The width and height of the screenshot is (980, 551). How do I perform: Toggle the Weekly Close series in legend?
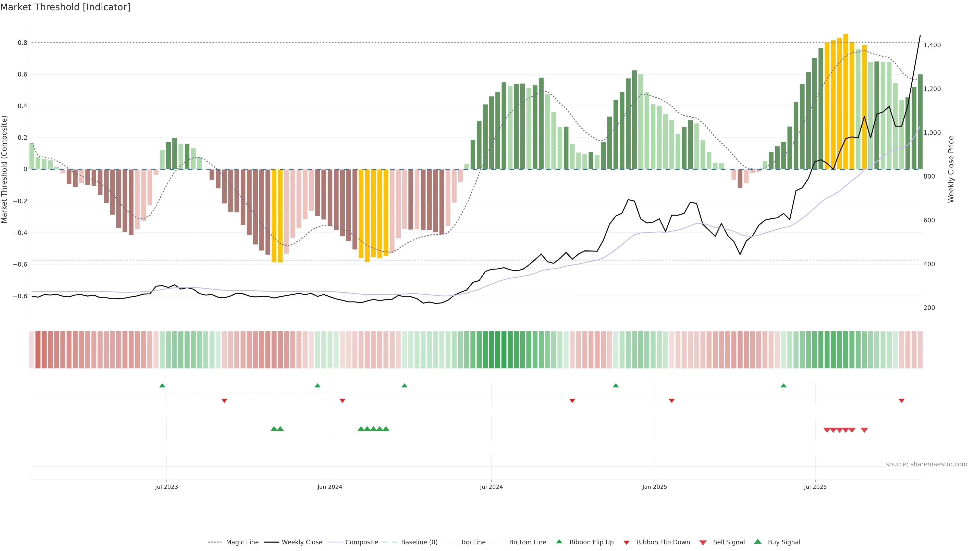(x=302, y=542)
